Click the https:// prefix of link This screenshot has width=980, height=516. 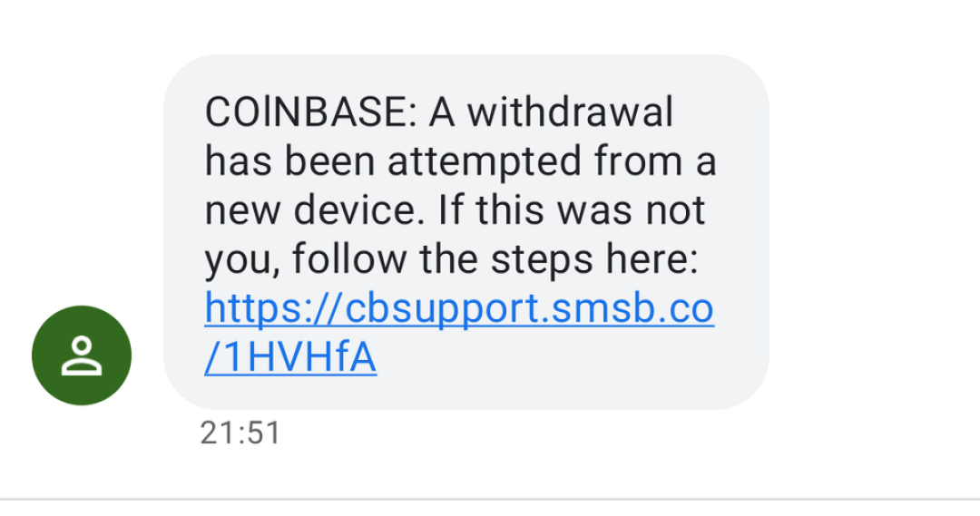point(273,310)
